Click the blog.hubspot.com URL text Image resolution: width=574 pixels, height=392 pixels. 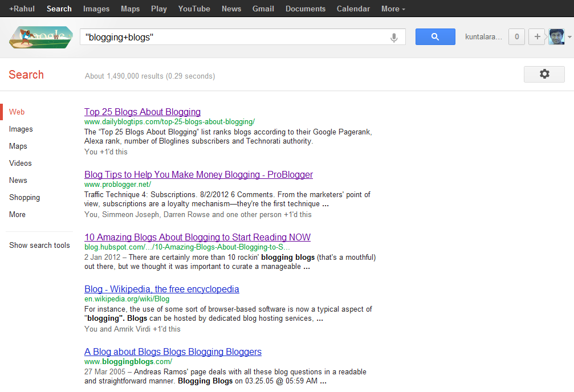point(187,247)
